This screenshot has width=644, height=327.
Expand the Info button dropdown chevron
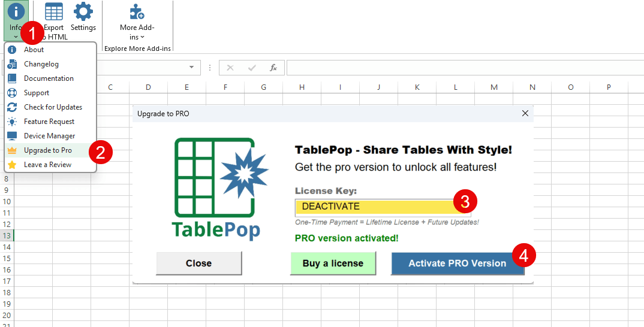click(16, 37)
